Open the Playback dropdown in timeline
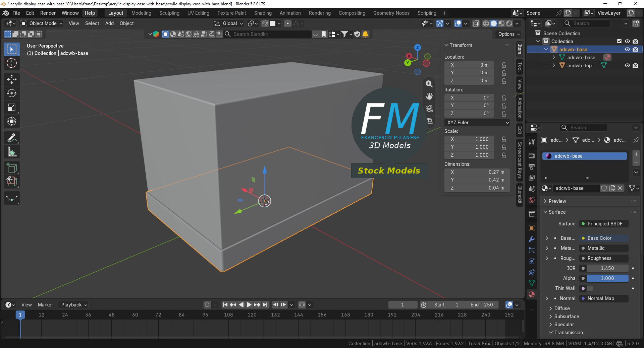The width and height of the screenshot is (644, 348). (74, 305)
